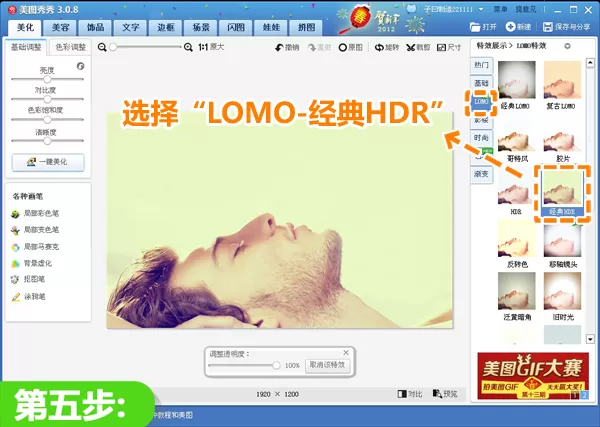This screenshot has height=427, width=600.
Task: Apply the 反转色 effect thumbnail
Action: (517, 239)
